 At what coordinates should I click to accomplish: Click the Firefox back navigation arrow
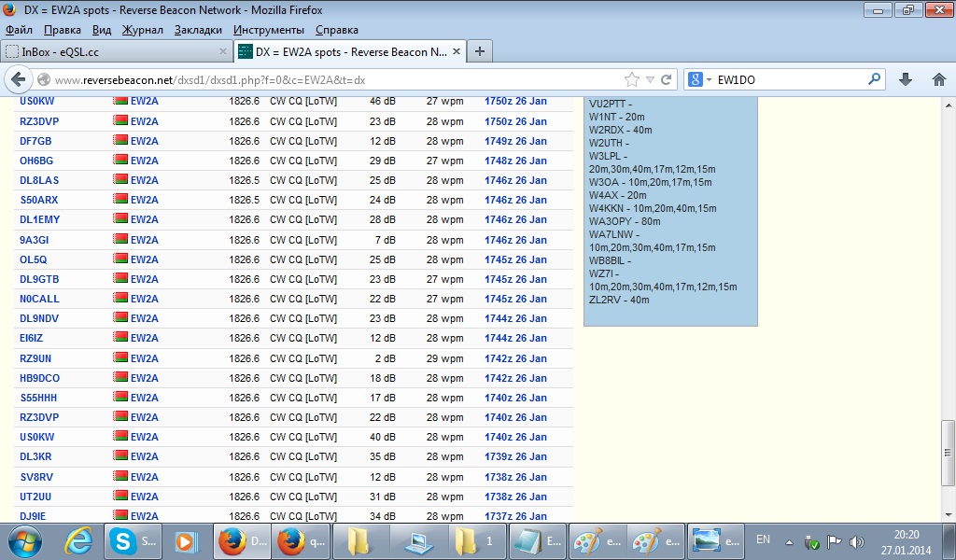[x=18, y=80]
